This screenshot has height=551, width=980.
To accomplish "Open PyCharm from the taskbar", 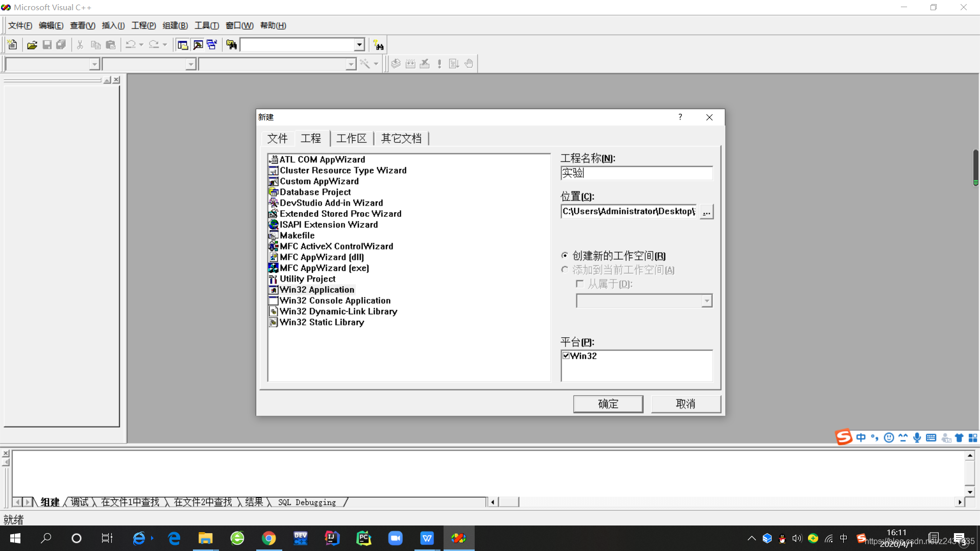I will (x=364, y=538).
